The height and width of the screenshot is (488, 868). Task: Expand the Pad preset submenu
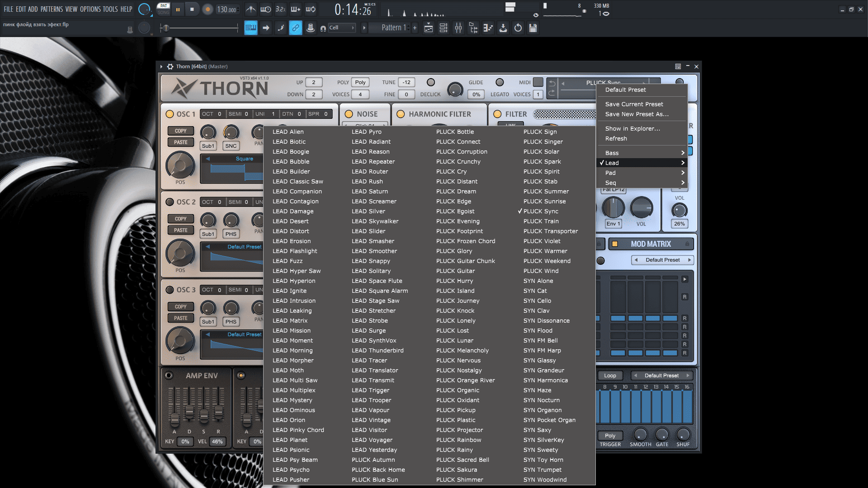[642, 173]
